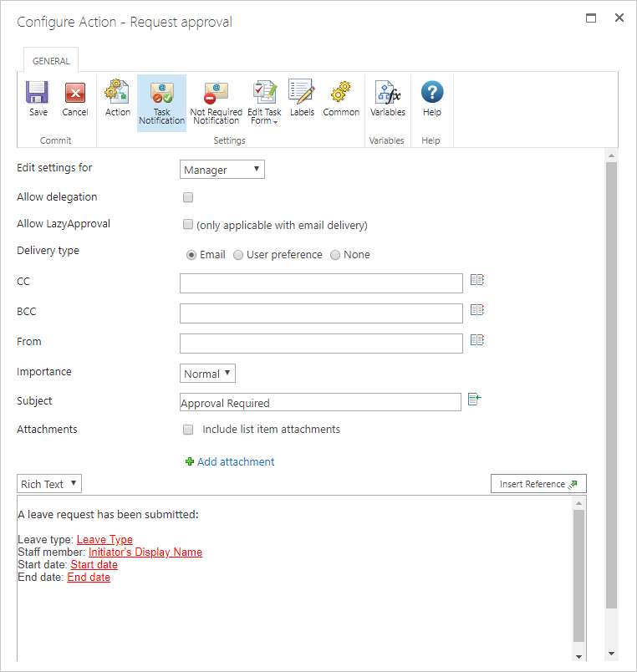Insert reference icon beside Subject field
637x672 pixels.
pos(475,399)
